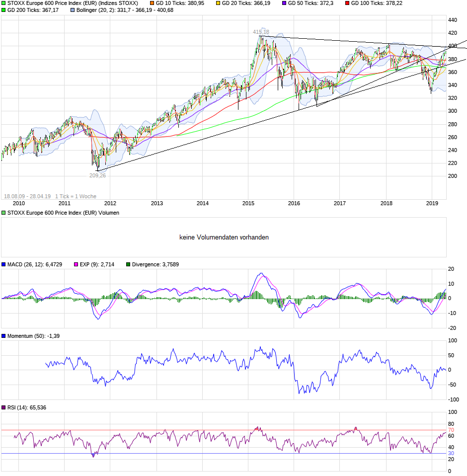Click the 209,26 low marker label
This screenshot has width=467, height=476.
(97, 175)
